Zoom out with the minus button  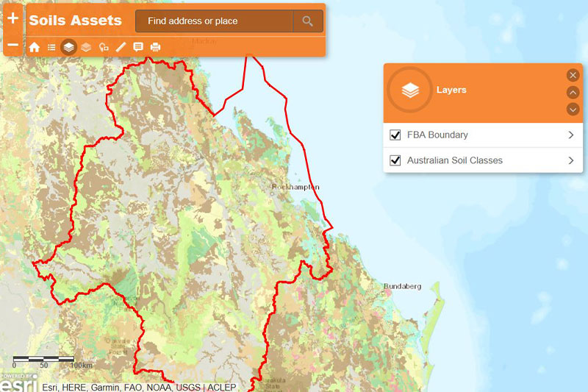tap(12, 46)
